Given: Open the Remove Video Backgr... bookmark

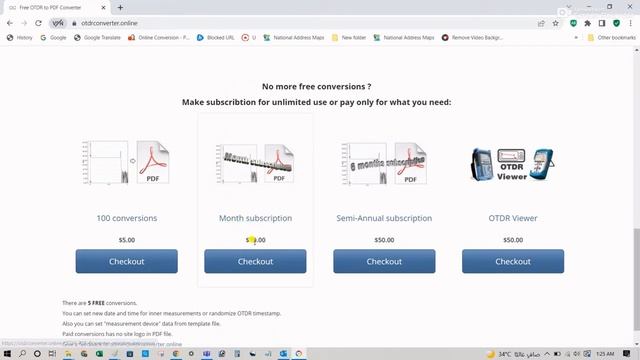Looking at the screenshot, I should click(x=472, y=38).
